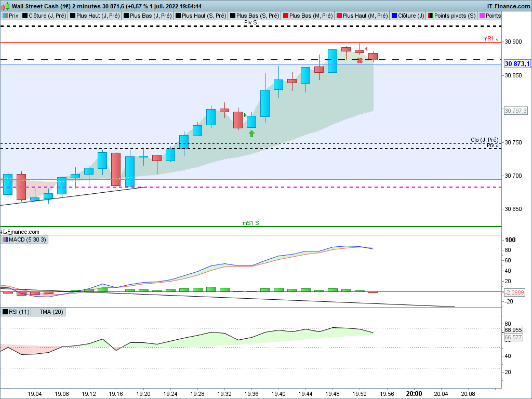Click the 30 700 price axis label
This screenshot has width=532, height=399.
click(513, 176)
